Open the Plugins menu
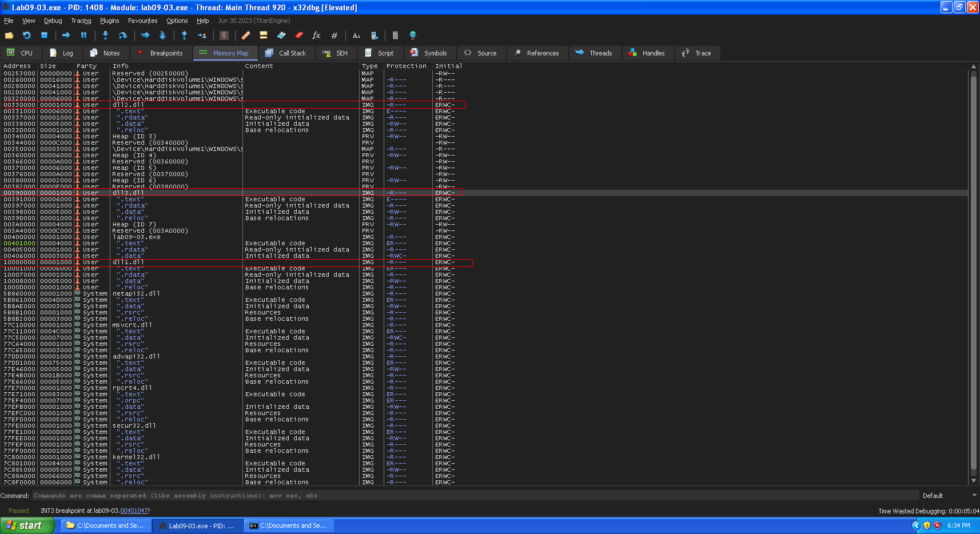Image resolution: width=980 pixels, height=534 pixels. (109, 21)
